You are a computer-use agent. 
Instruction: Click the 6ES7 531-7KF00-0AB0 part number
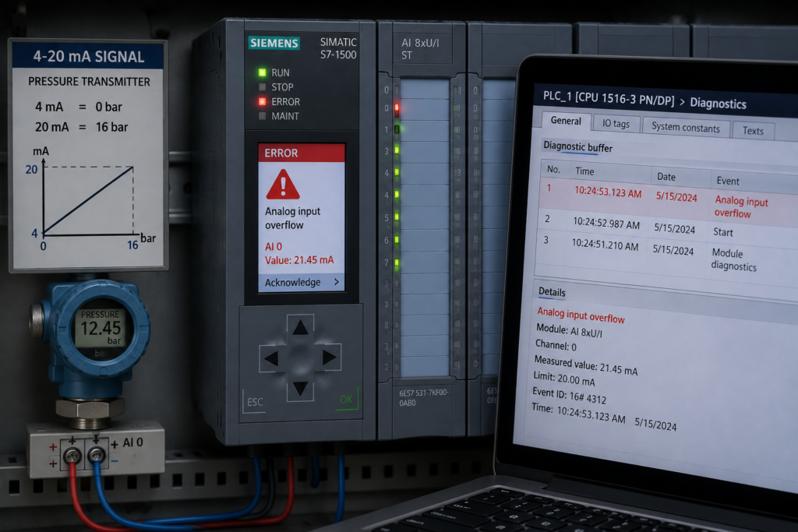[423, 397]
